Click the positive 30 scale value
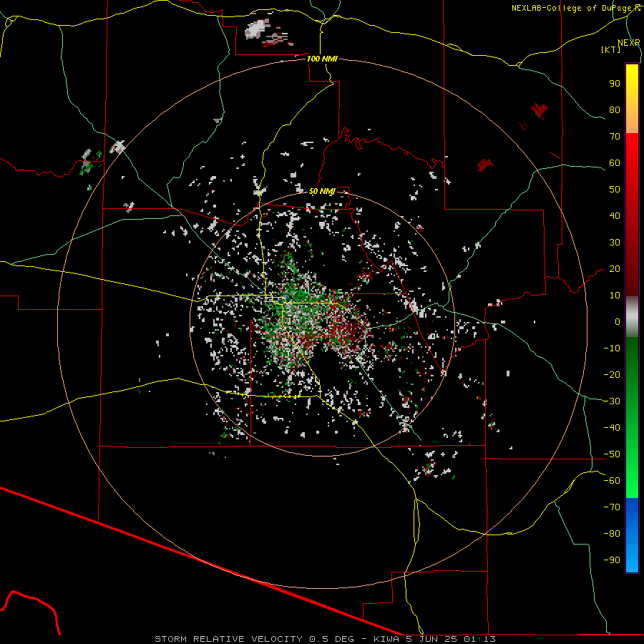The width and height of the screenshot is (644, 644). click(x=615, y=243)
